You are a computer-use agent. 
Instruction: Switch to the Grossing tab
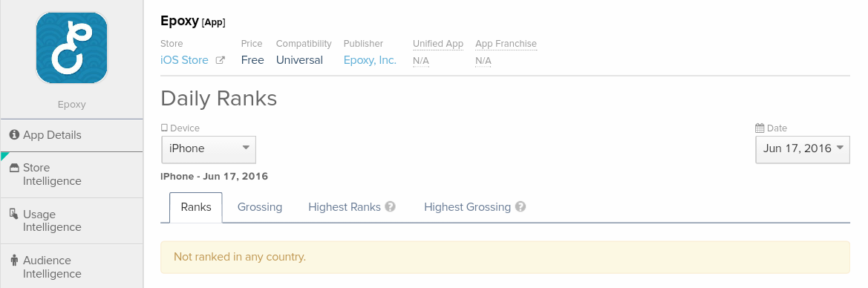(x=260, y=207)
